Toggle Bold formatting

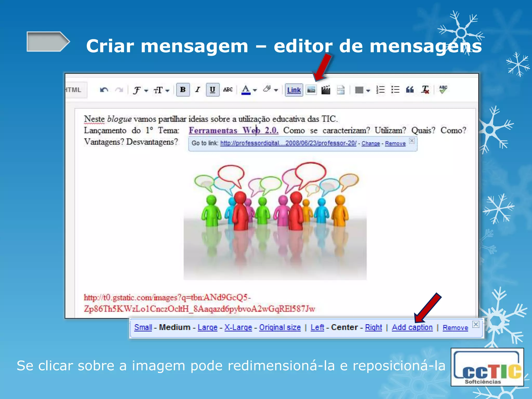tap(183, 90)
